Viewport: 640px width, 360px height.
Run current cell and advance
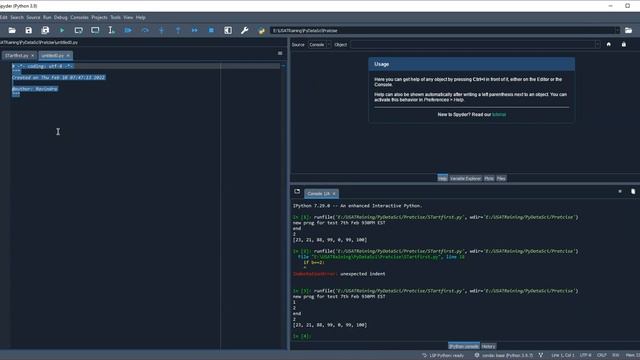point(95,30)
